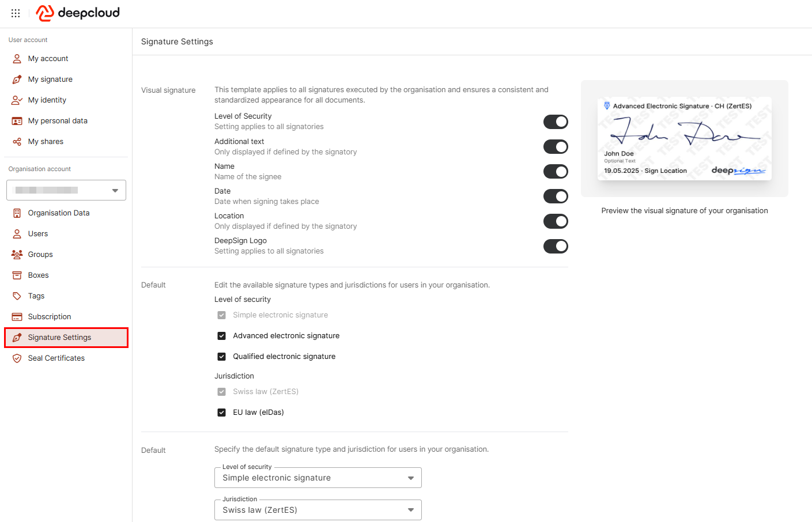
Task: Open the Level of security dropdown
Action: (x=318, y=478)
